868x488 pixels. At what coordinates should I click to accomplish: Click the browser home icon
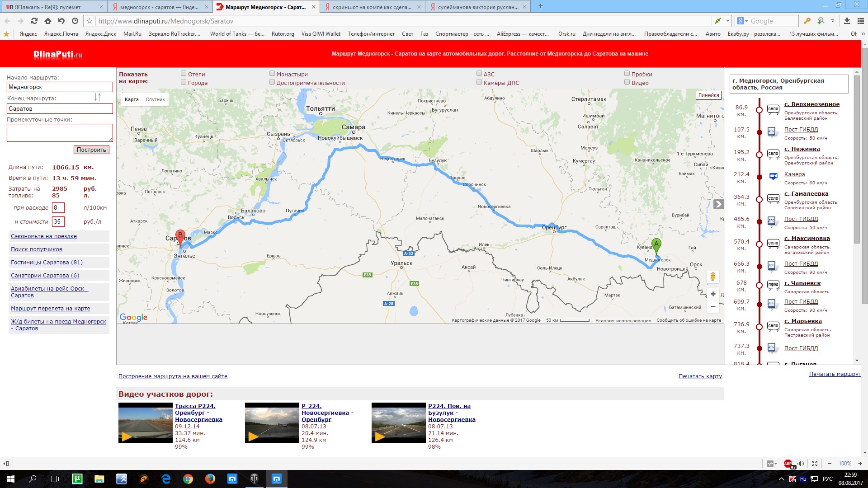(48, 21)
